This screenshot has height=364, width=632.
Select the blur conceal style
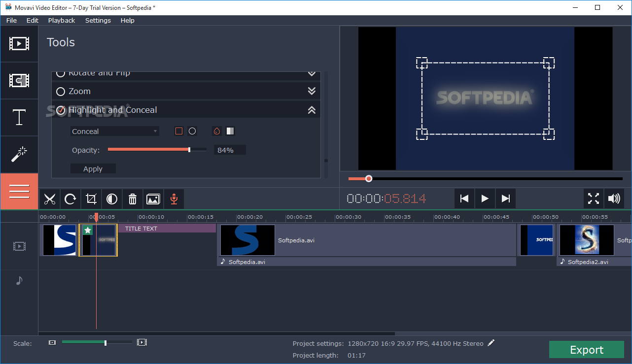(x=217, y=131)
